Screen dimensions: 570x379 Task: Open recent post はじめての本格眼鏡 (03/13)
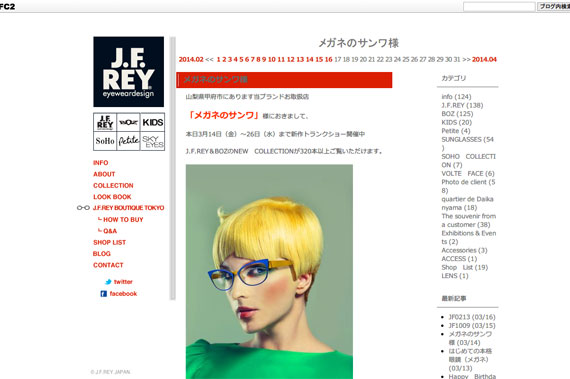pos(470,359)
